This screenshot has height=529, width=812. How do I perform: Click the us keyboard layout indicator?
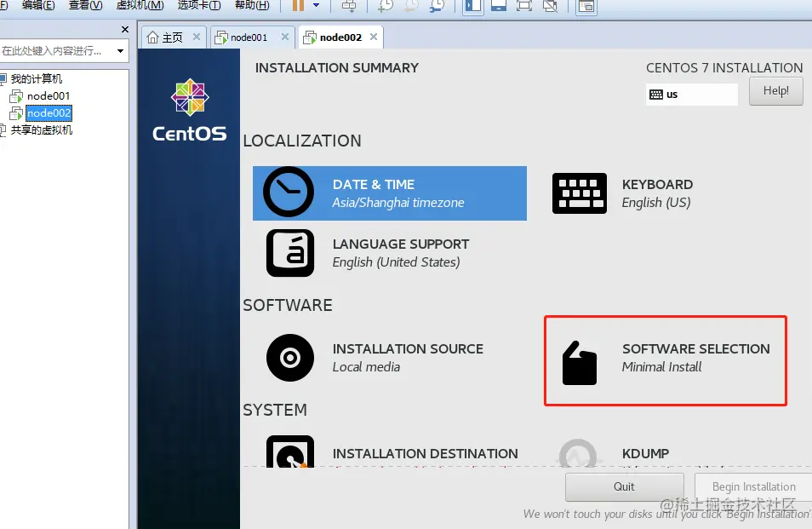[691, 95]
